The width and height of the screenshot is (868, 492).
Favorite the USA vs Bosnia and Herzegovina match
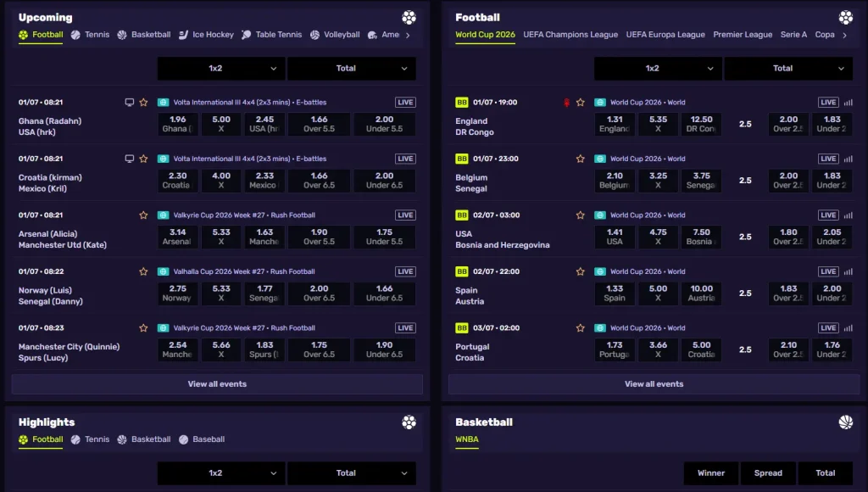[580, 215]
